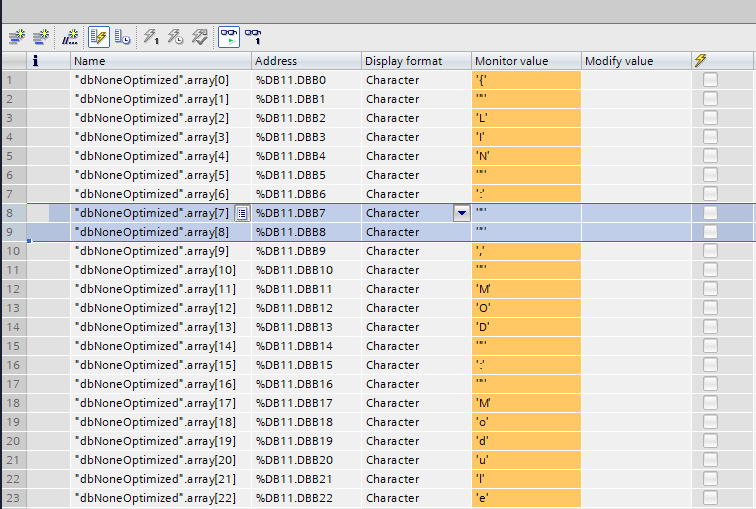Click the orange monitor value cell showing 'N'
The image size is (756, 509).
coord(525,156)
